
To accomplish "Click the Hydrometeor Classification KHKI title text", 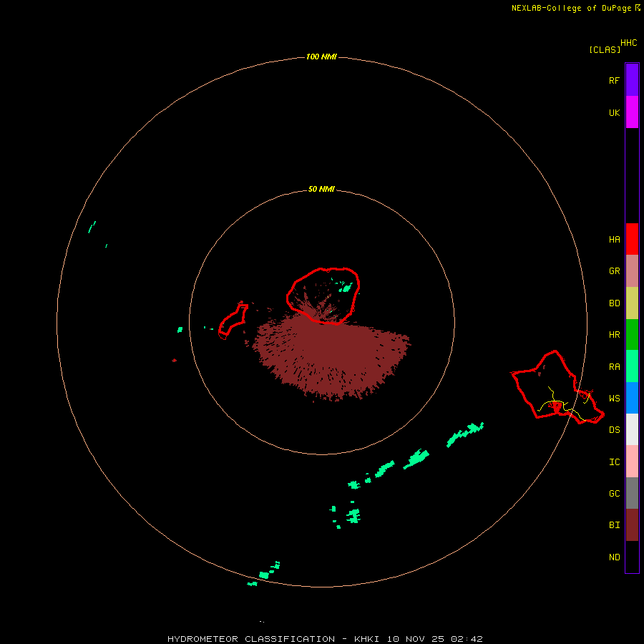I will click(x=325, y=639).
